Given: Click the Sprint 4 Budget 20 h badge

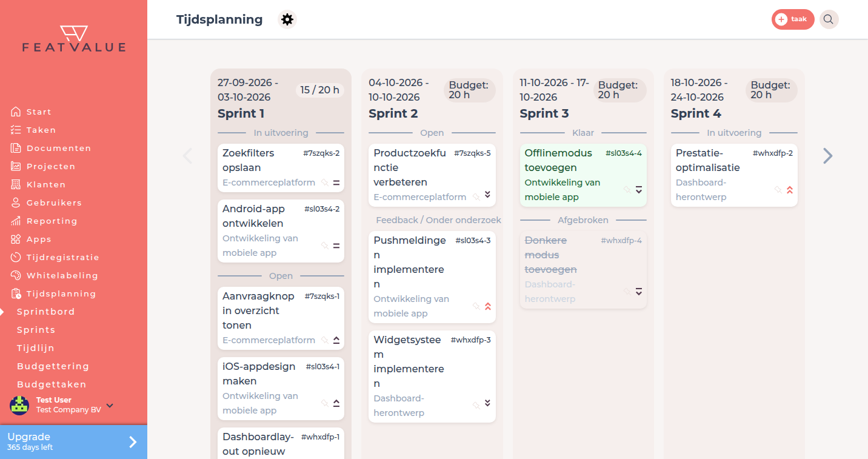Looking at the screenshot, I should tap(772, 90).
